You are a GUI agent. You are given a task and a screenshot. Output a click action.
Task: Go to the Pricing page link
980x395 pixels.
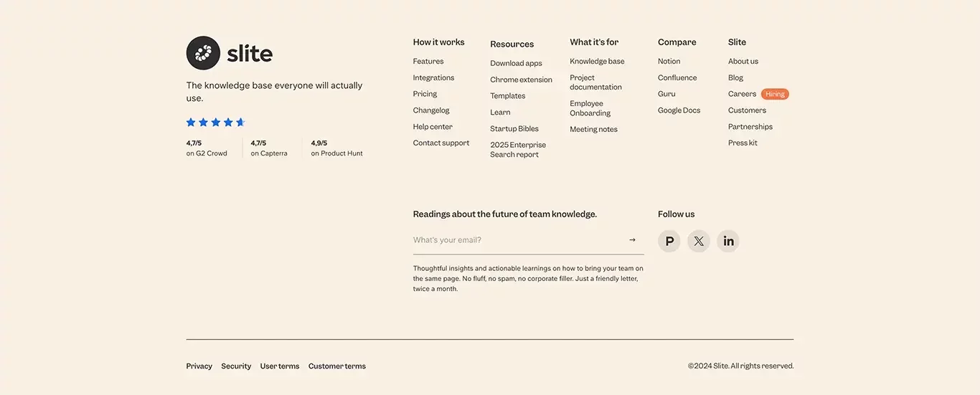coord(425,94)
